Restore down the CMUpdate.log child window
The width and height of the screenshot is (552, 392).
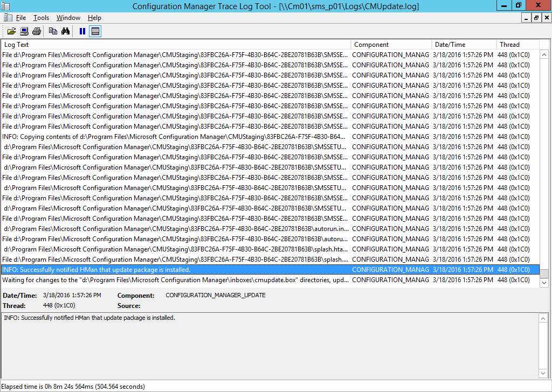coord(536,18)
